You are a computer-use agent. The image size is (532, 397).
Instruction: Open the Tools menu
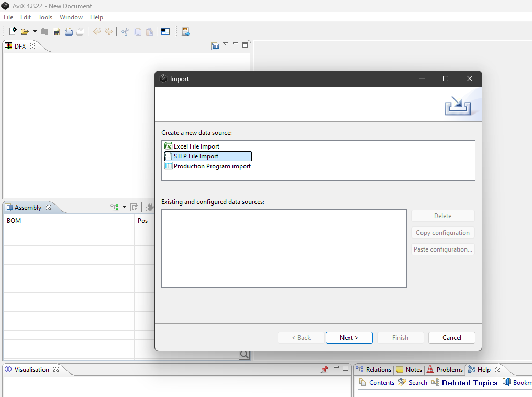pyautogui.click(x=45, y=17)
